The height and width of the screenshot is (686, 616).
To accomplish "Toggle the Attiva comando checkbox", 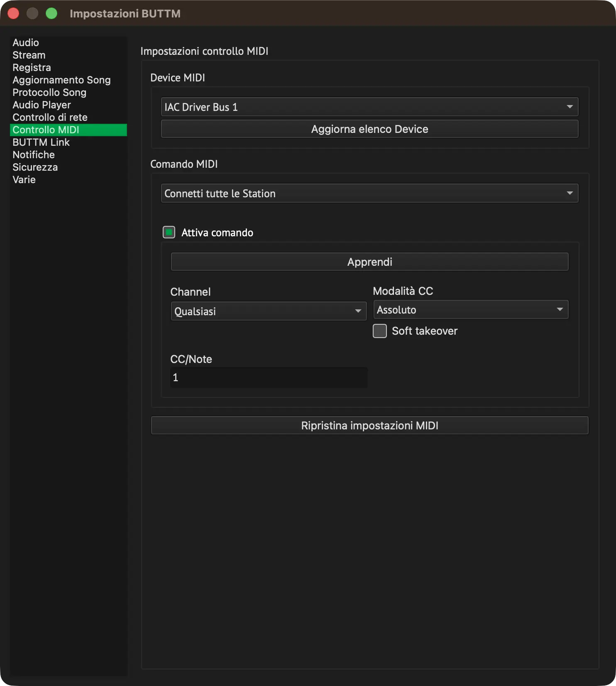I will click(x=169, y=232).
